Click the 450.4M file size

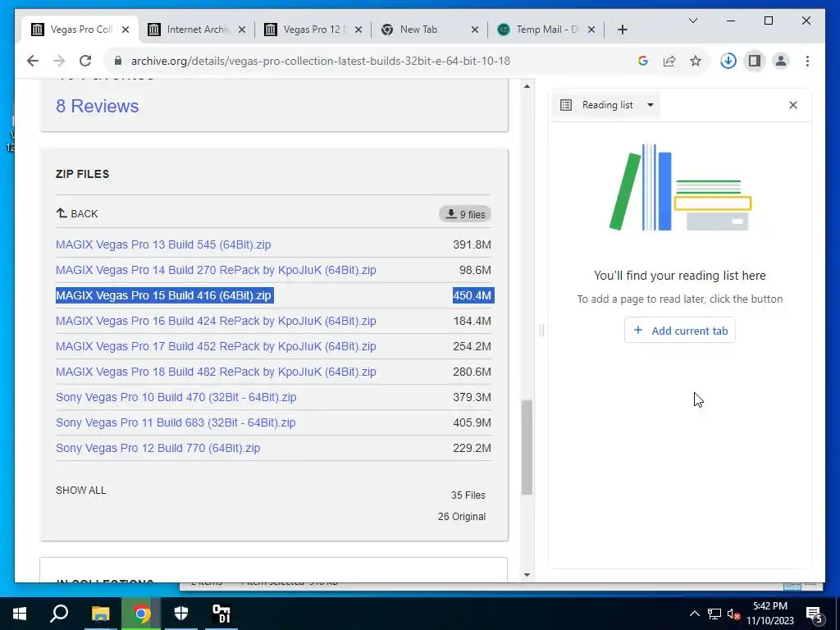point(472,295)
